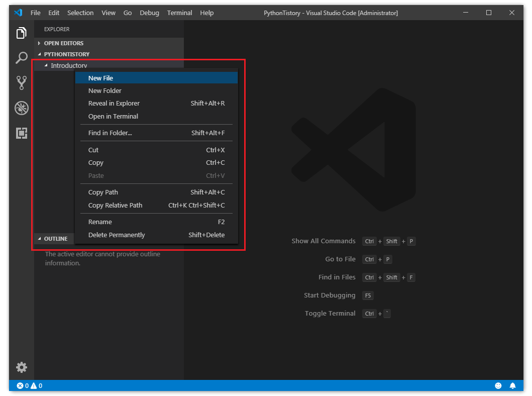Open the notifications bell icon
This screenshot has width=532, height=396.
point(513,385)
